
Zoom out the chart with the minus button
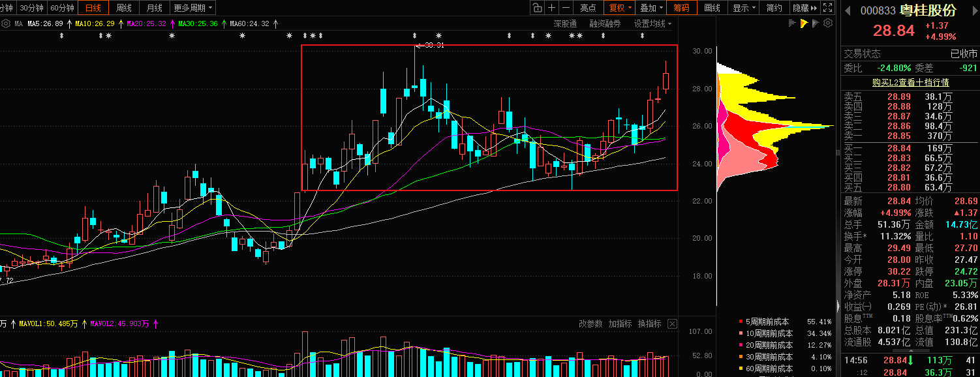tap(566, 8)
